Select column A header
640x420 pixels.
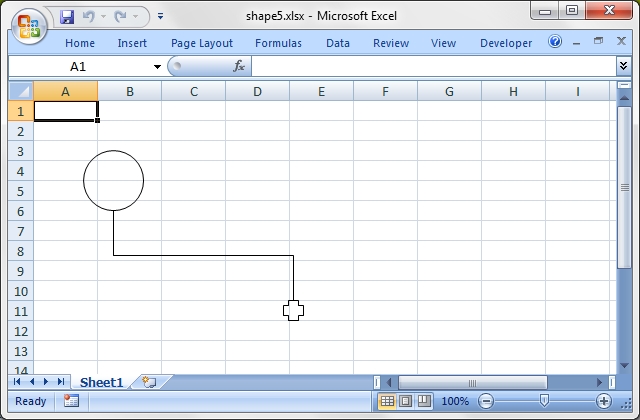[x=65, y=91]
